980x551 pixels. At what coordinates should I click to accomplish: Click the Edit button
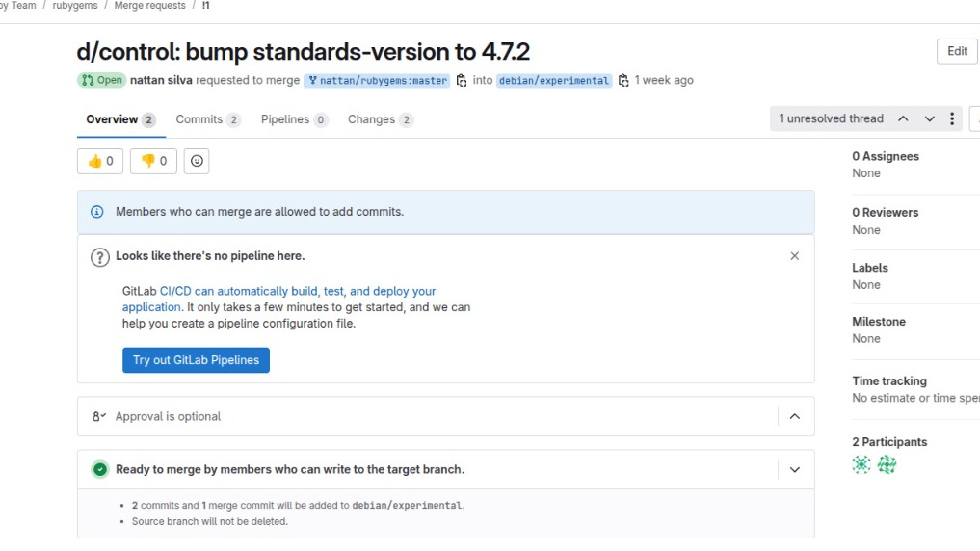tap(957, 51)
